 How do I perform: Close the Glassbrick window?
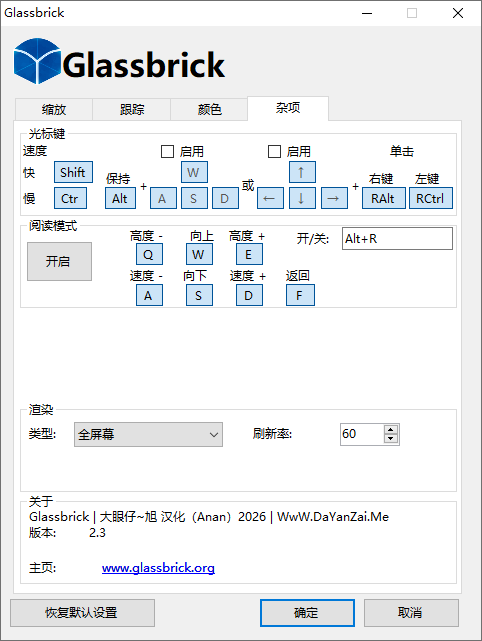[x=458, y=13]
